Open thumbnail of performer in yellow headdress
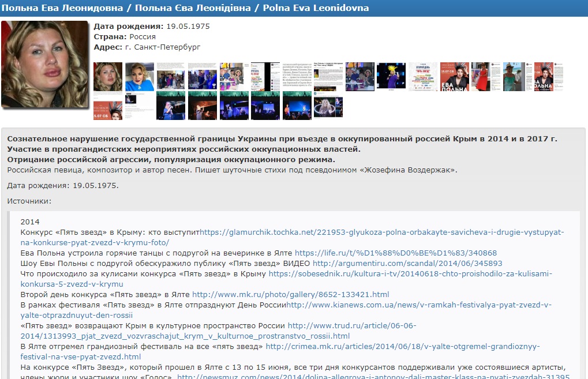This screenshot has width=588, height=379. 391,77
